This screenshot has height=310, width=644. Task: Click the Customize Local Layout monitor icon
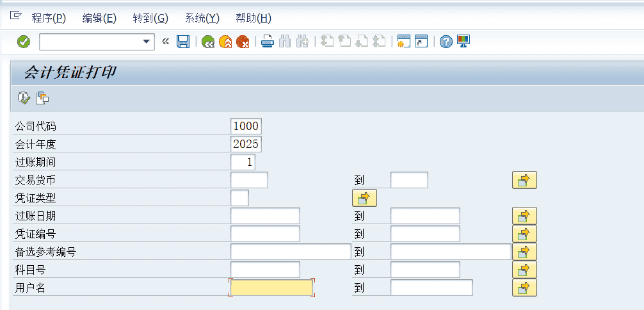(x=463, y=42)
